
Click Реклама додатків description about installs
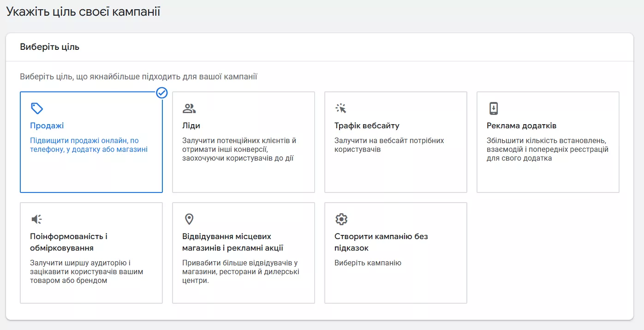tap(547, 150)
